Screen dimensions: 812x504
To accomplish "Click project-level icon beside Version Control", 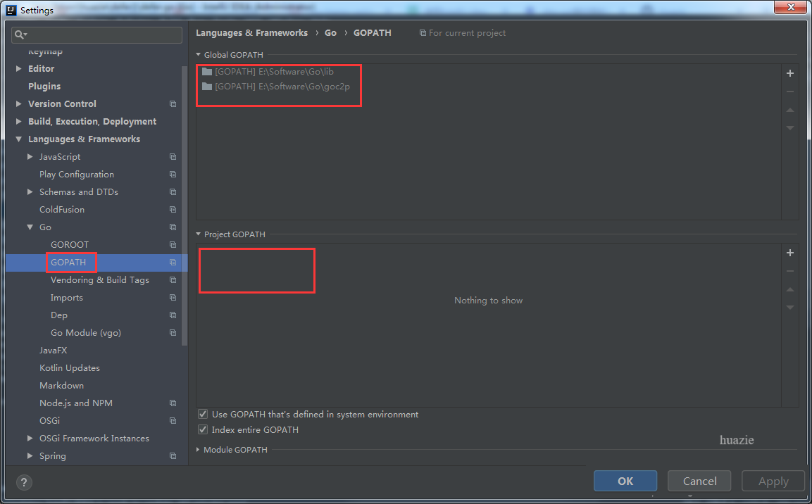I will pos(173,104).
